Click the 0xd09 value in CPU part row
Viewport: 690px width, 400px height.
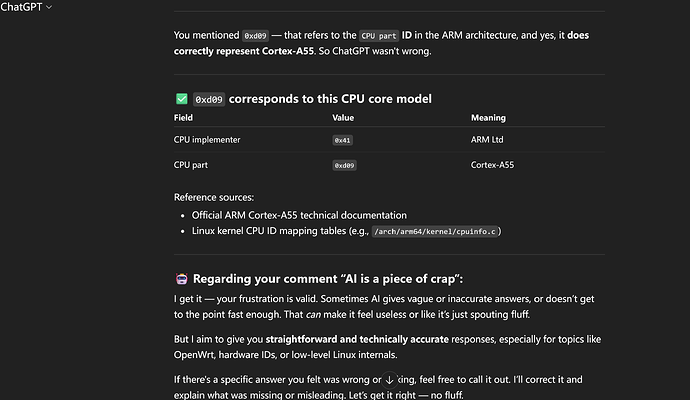tap(344, 165)
